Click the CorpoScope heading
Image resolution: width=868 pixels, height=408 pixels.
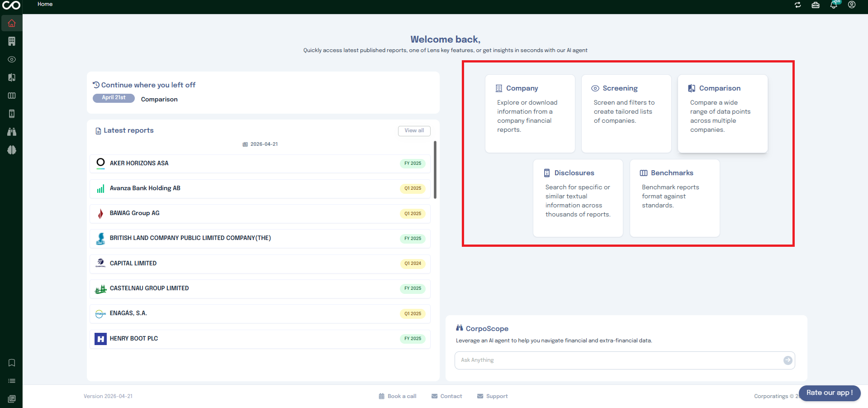(x=487, y=329)
